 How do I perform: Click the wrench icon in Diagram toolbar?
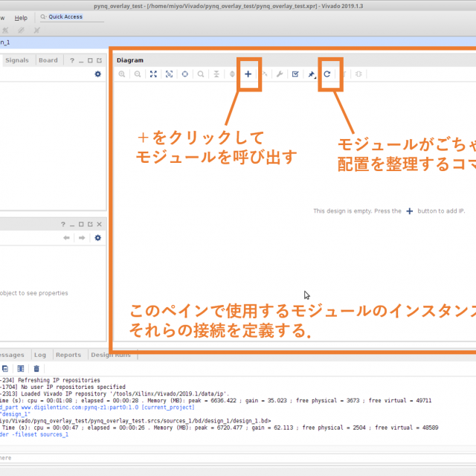tap(280, 74)
